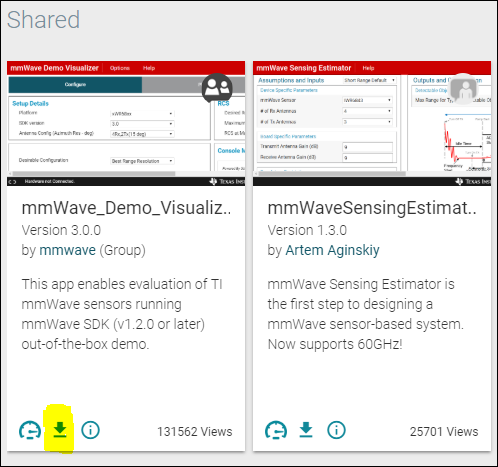The height and width of the screenshot is (467, 498).
Task: Click Transmit Antenna Gain input field
Action: coord(368,147)
